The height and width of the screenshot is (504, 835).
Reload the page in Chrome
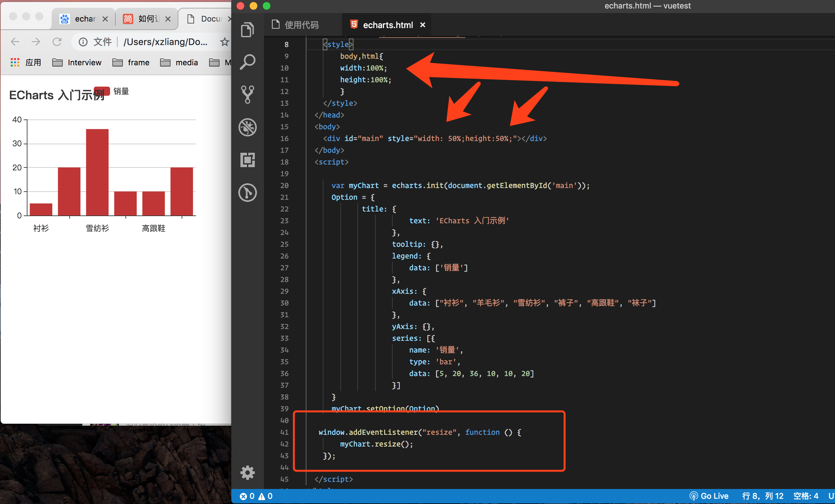(x=57, y=42)
